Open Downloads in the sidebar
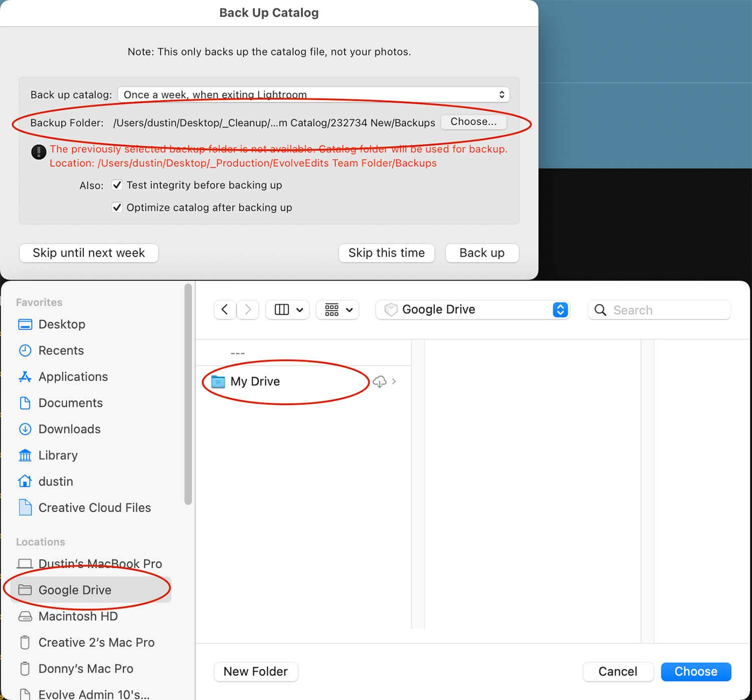Image resolution: width=752 pixels, height=700 pixels. (x=69, y=429)
